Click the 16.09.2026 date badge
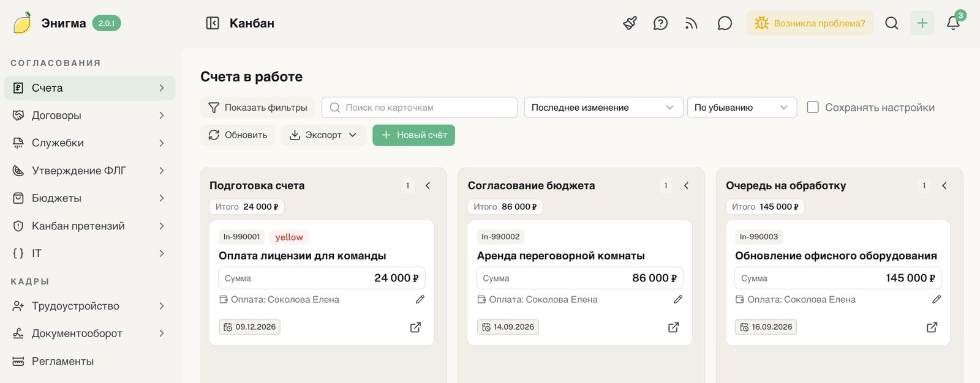 (766, 327)
